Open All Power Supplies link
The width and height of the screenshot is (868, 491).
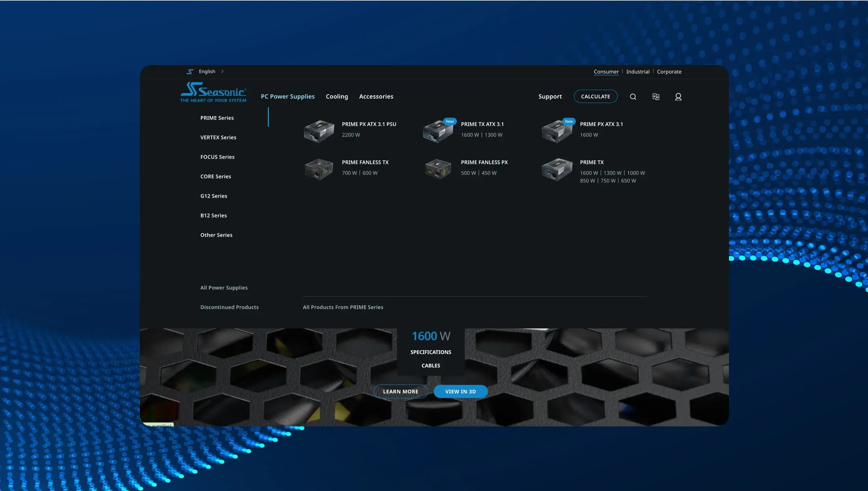point(224,287)
